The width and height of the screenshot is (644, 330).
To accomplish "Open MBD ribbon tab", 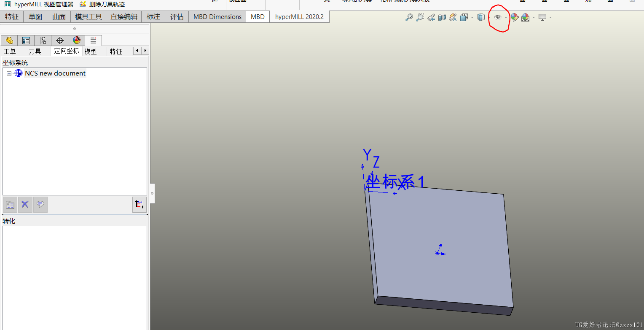I will 258,17.
